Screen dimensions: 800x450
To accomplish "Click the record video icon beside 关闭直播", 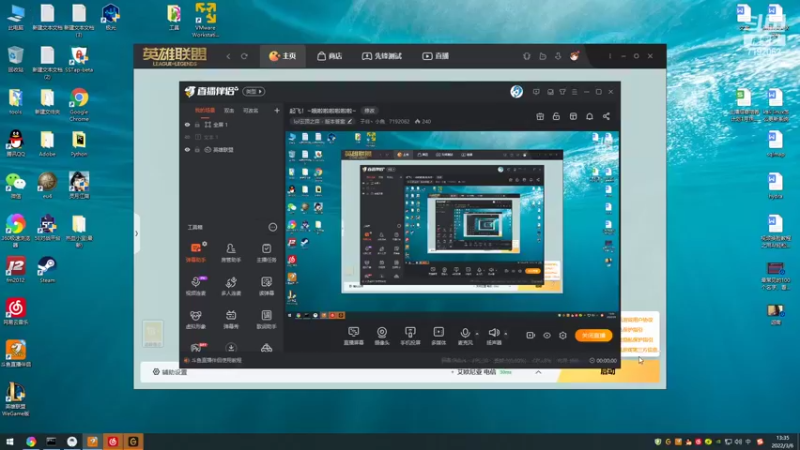I will click(x=531, y=335).
